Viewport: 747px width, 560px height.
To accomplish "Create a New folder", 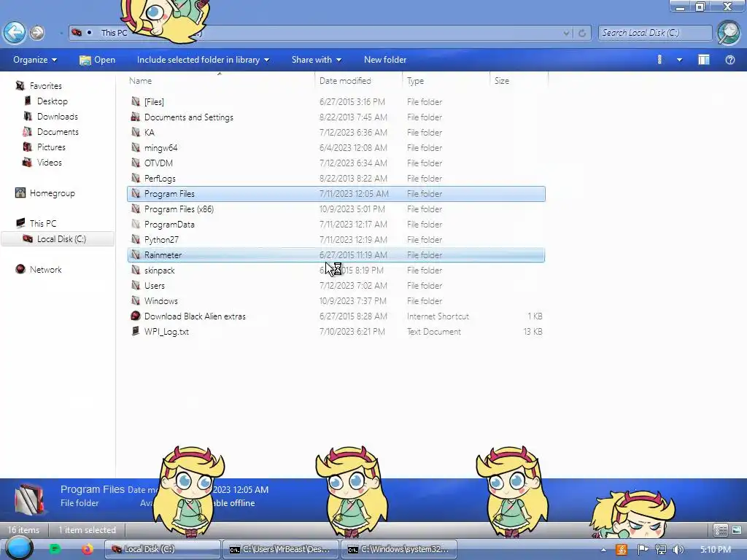I will tap(385, 60).
